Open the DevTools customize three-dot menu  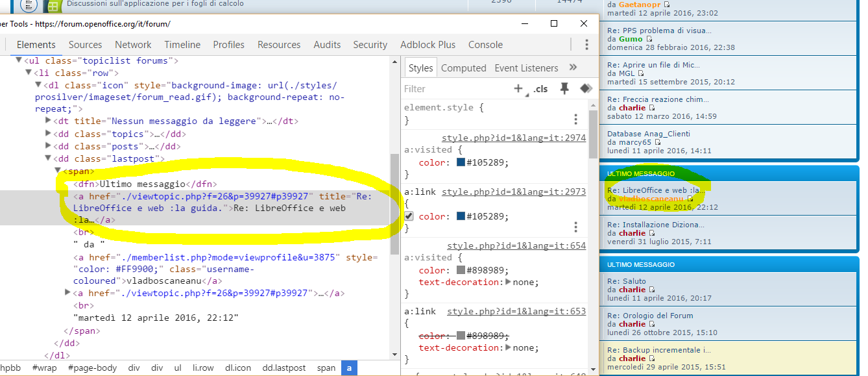click(586, 44)
